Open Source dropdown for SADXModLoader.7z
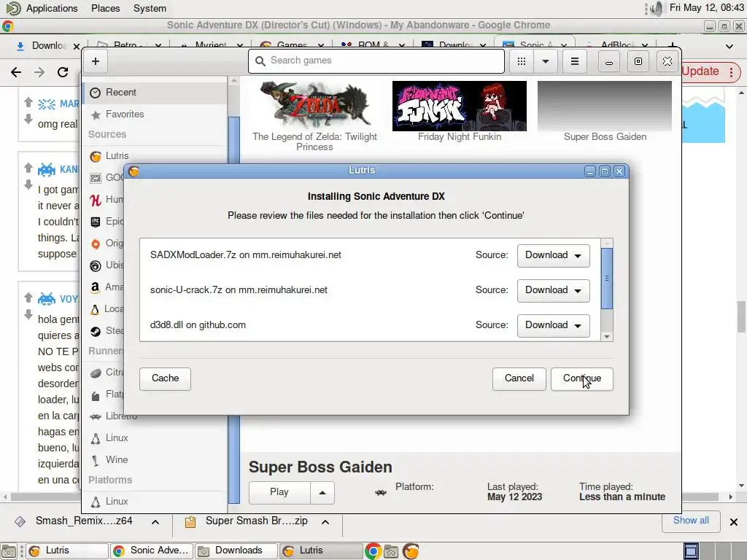The height and width of the screenshot is (560, 747). coord(553,256)
